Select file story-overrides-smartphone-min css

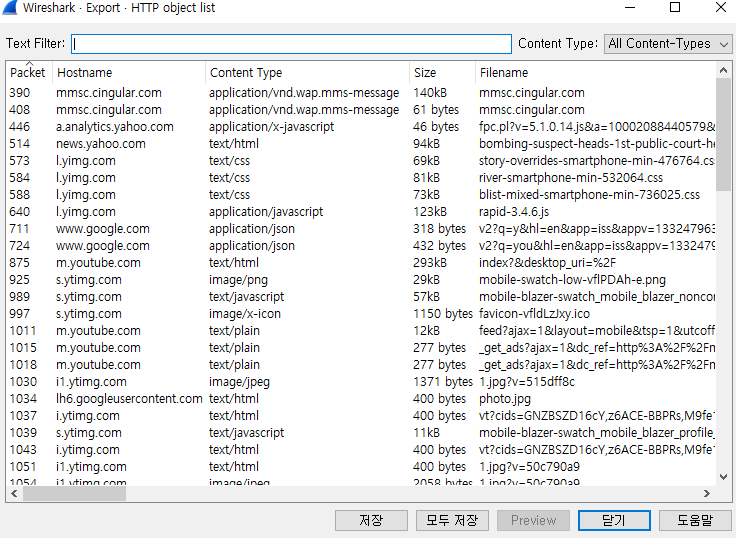[597, 161]
